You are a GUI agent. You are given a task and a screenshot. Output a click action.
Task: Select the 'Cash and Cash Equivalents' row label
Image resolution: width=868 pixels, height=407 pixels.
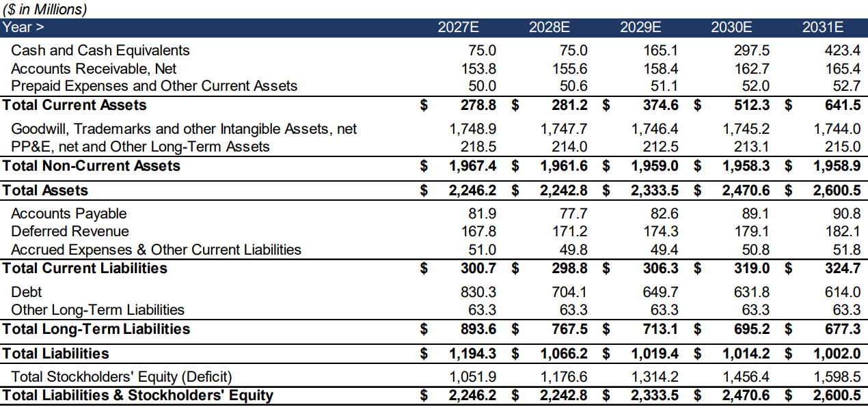(100, 51)
